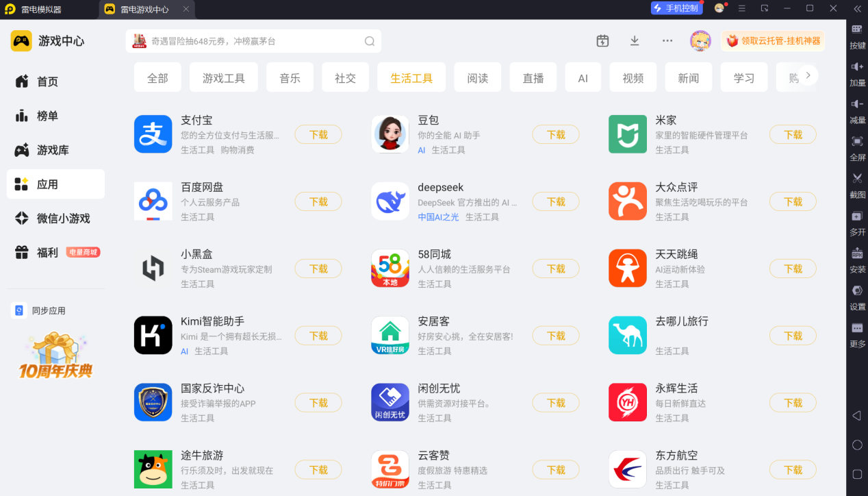Open the Kimi智能助手 app icon
The height and width of the screenshot is (496, 868).
pyautogui.click(x=153, y=336)
